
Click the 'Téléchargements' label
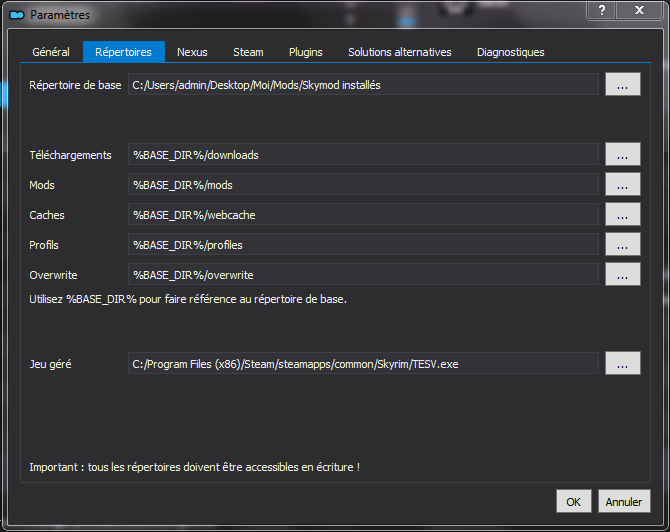71,155
